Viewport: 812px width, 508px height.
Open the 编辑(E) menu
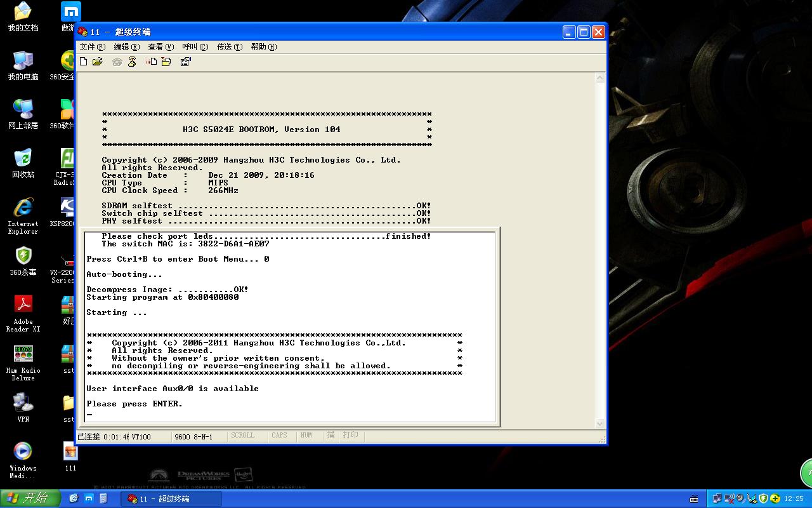point(127,47)
